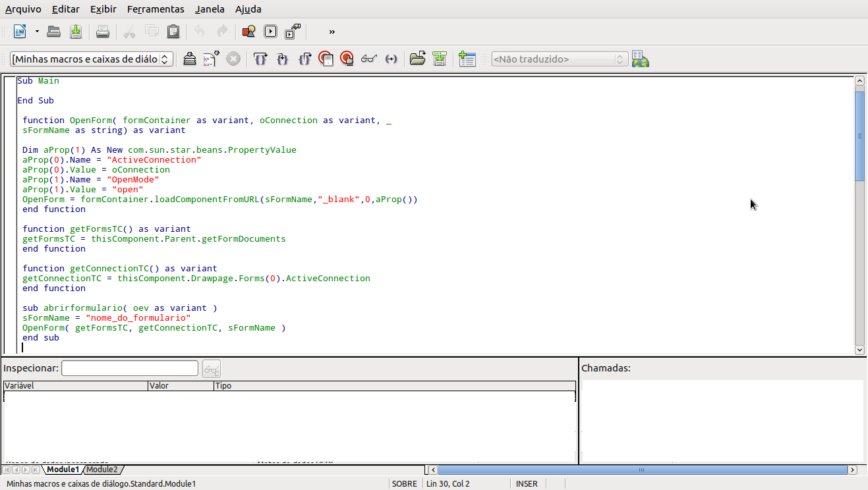The width and height of the screenshot is (868, 490).
Task: Click the Step Into icon
Action: click(x=282, y=59)
